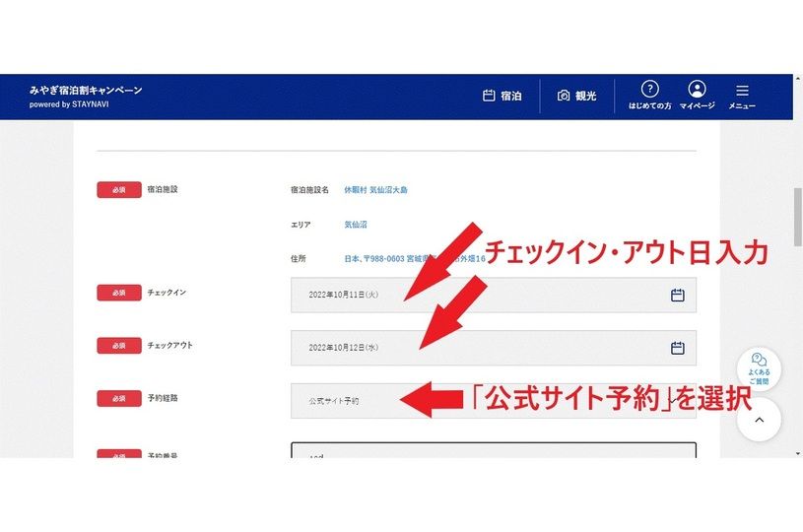Click the チェックアウト date field 2022年10月12日
The height and width of the screenshot is (532, 803).
[494, 348]
